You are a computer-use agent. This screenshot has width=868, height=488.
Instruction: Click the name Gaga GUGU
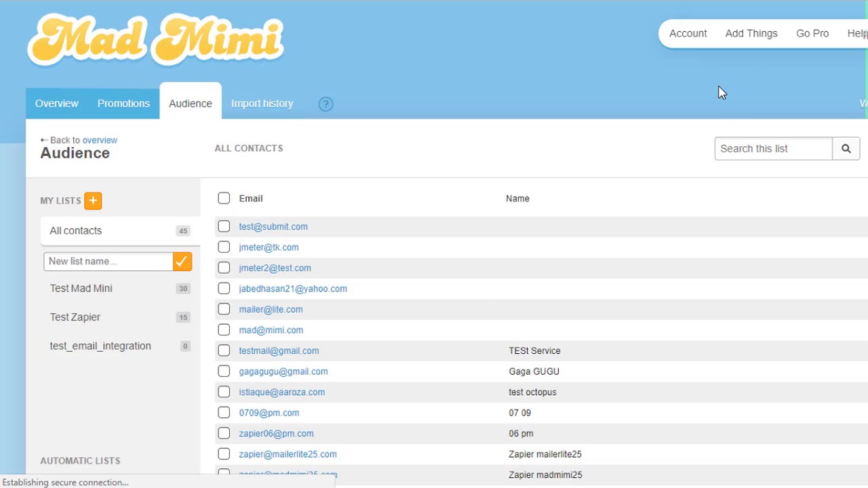click(534, 371)
